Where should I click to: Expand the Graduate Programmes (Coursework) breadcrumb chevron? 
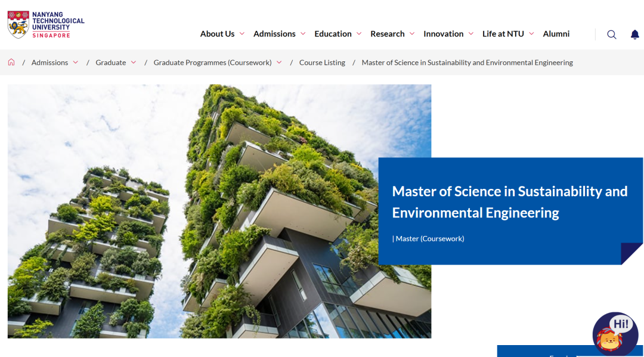[x=279, y=63]
